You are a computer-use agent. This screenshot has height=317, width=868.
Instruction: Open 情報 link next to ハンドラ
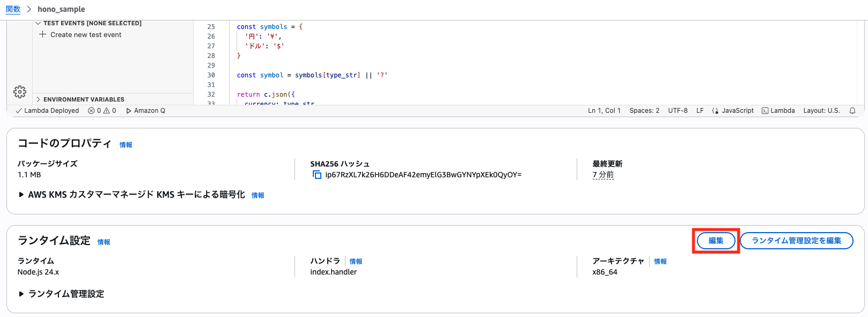click(x=356, y=262)
